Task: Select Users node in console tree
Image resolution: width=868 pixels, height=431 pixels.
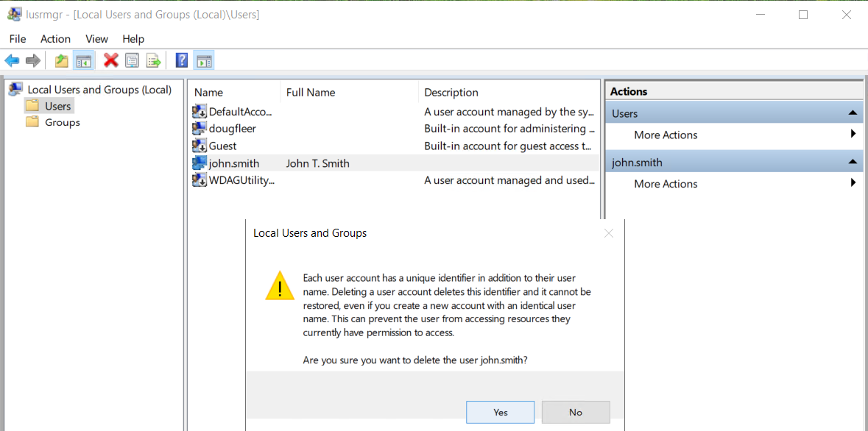Action: click(x=58, y=106)
